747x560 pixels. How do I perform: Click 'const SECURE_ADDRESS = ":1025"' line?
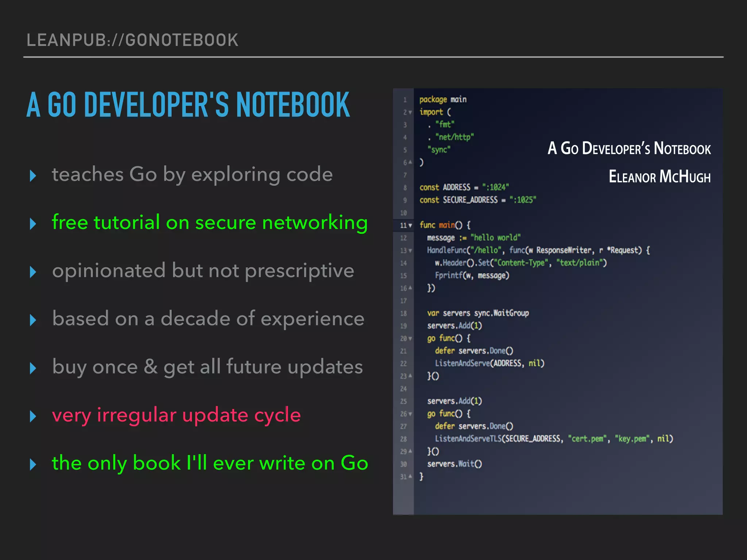478,200
